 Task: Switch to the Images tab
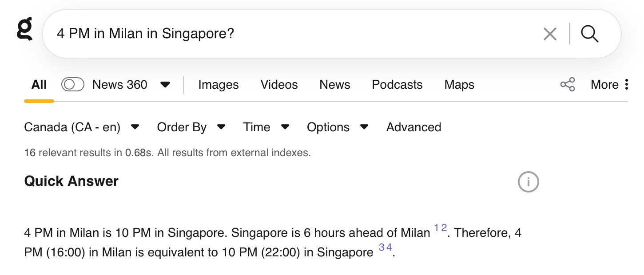(218, 85)
